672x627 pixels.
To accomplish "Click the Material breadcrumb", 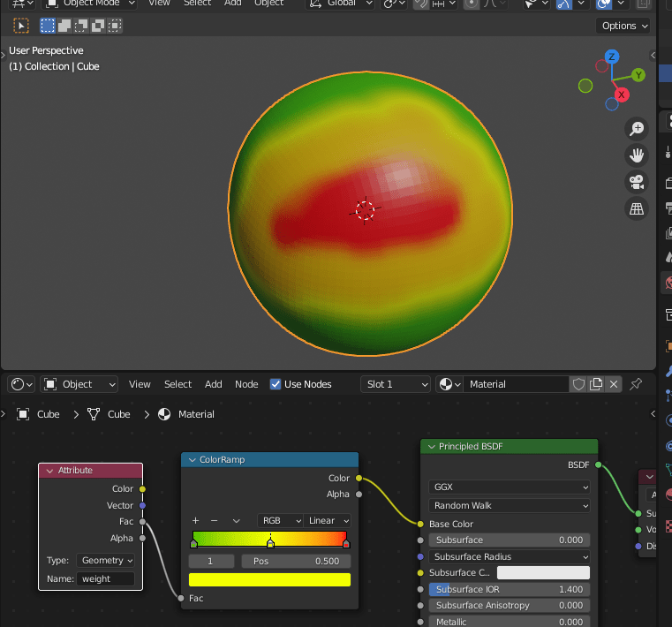I will click(186, 414).
